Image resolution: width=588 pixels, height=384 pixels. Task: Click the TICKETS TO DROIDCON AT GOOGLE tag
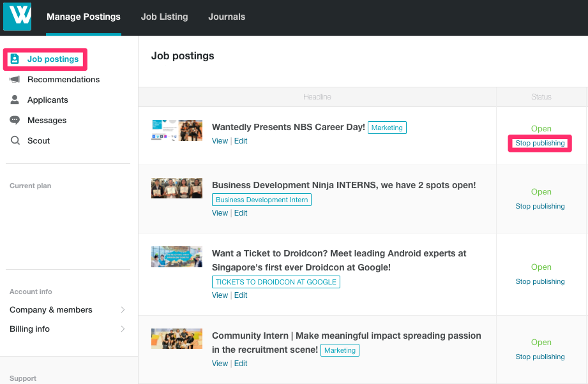276,282
